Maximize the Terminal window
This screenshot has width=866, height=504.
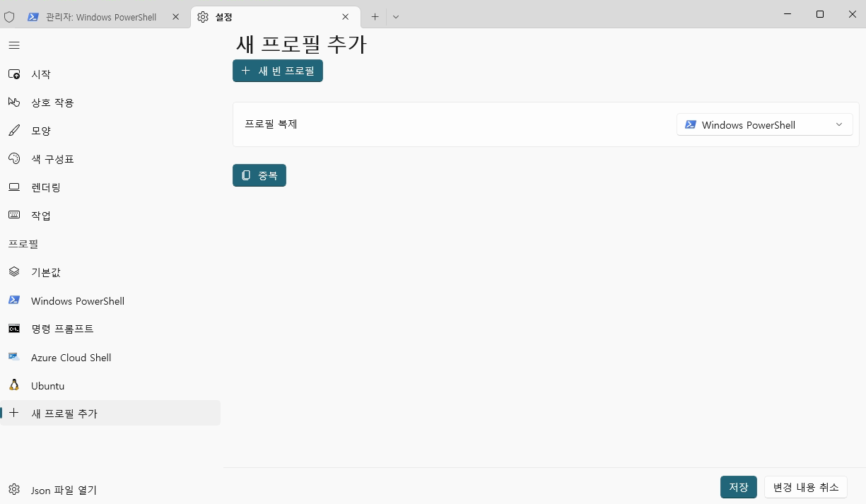point(820,14)
